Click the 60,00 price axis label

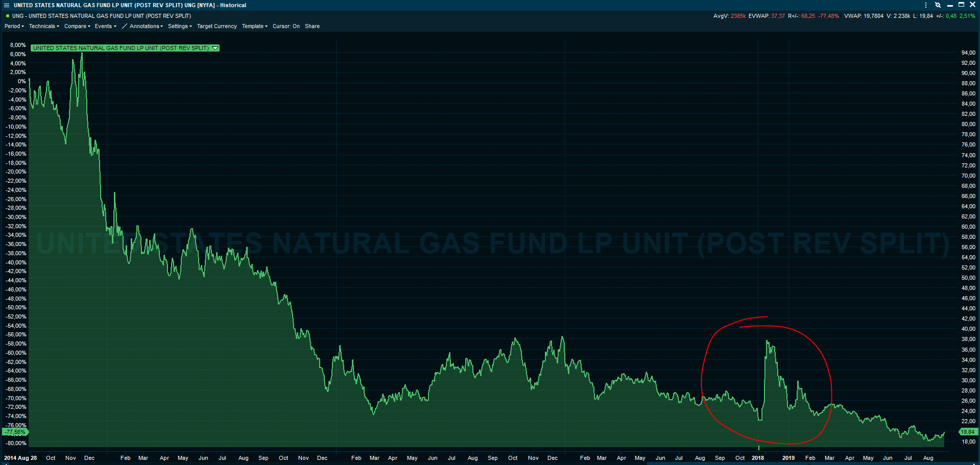coord(968,227)
